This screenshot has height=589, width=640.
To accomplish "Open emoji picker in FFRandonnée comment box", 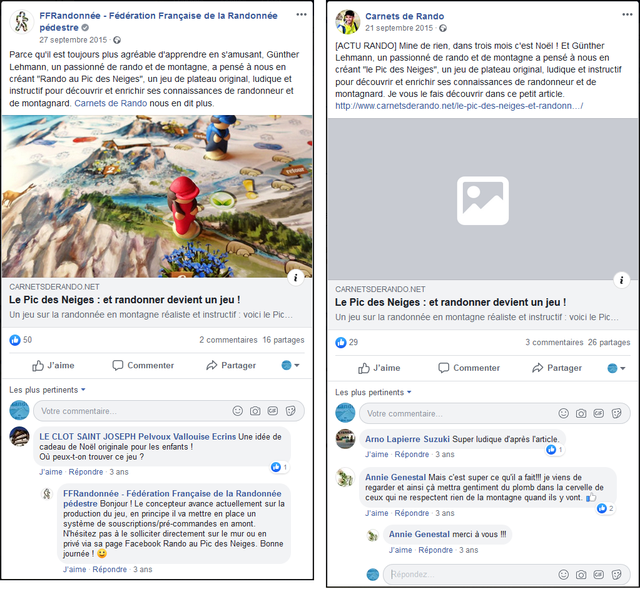I will click(238, 411).
